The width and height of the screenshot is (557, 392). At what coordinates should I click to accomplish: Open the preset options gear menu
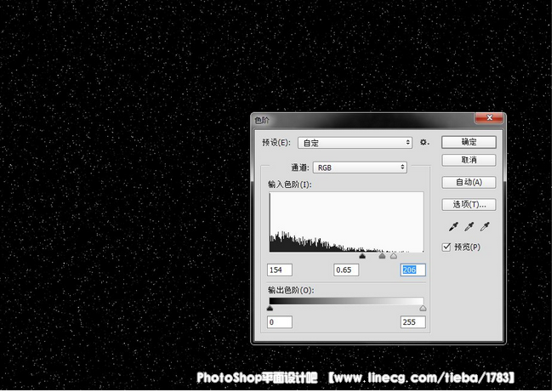pyautogui.click(x=423, y=143)
